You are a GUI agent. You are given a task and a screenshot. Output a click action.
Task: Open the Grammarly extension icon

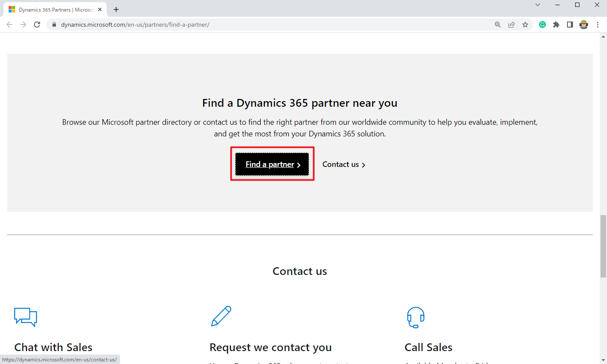(x=542, y=25)
